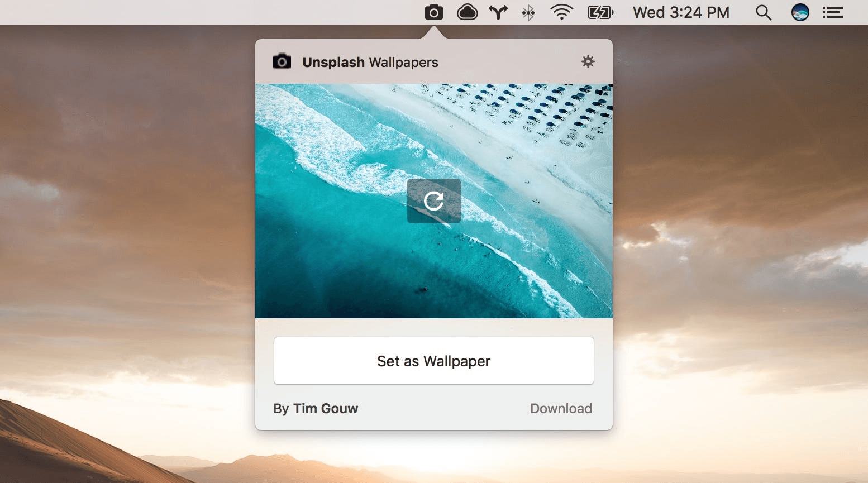Open the Bluetooth menu bar icon

[528, 12]
